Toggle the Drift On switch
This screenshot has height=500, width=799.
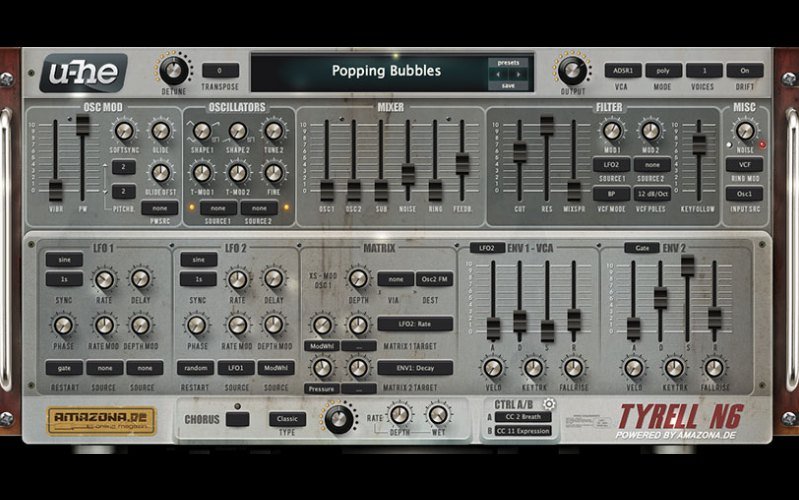point(744,71)
